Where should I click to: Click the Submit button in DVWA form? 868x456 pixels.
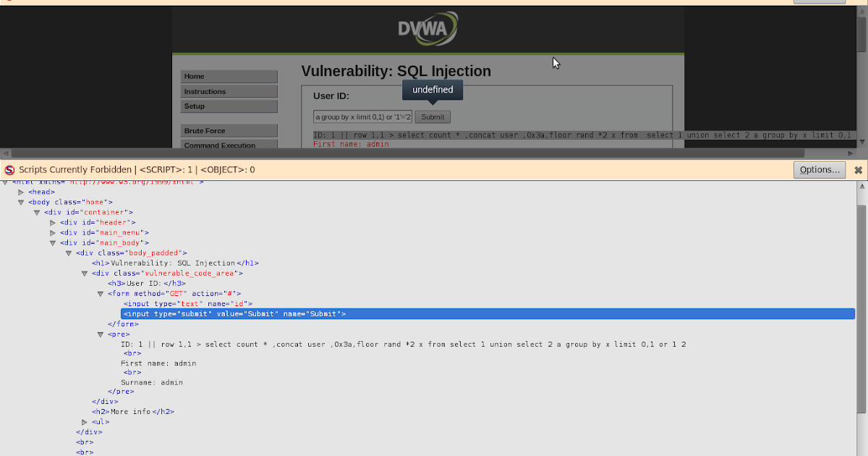click(x=433, y=117)
